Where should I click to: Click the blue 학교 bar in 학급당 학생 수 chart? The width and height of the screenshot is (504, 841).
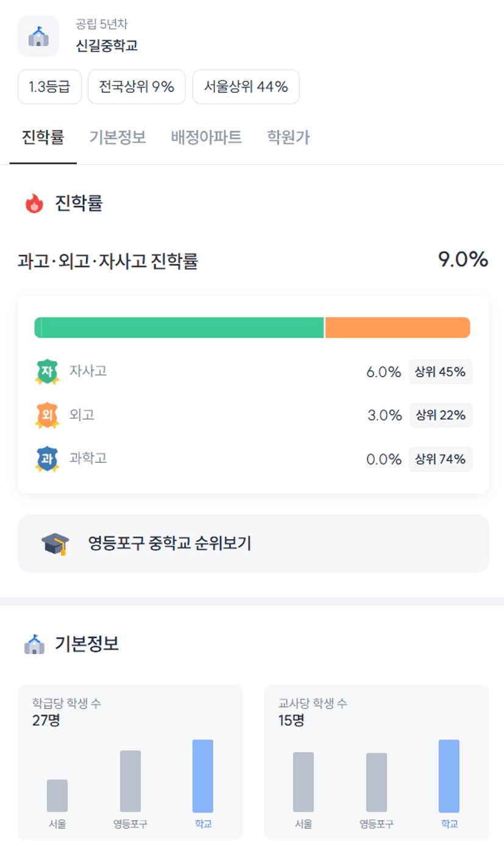(203, 776)
